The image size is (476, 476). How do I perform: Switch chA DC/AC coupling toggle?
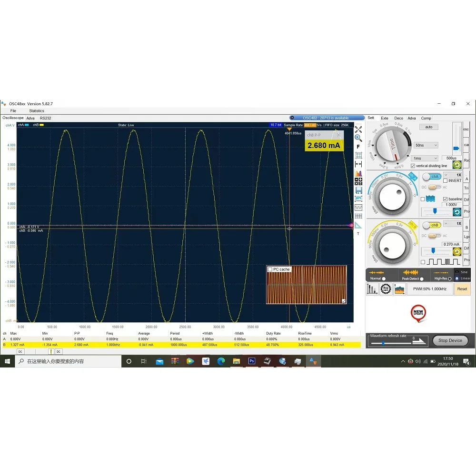435,187
